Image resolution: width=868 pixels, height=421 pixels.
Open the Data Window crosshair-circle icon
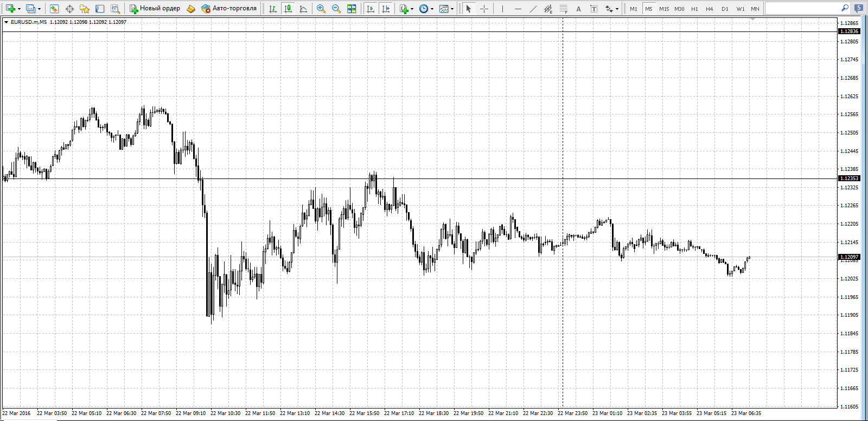coord(69,9)
